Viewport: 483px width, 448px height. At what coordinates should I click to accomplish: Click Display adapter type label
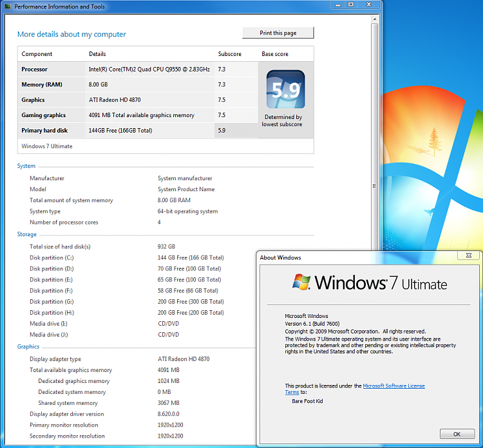(55, 359)
